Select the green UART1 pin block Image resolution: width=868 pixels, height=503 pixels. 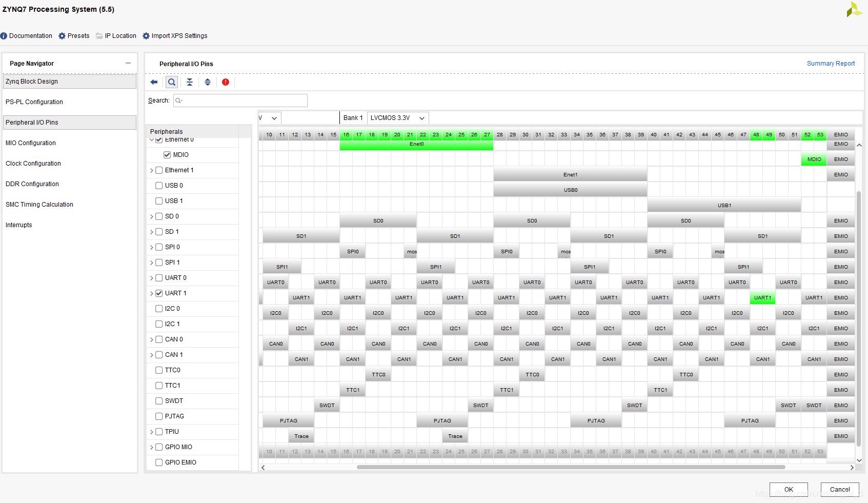[762, 298]
